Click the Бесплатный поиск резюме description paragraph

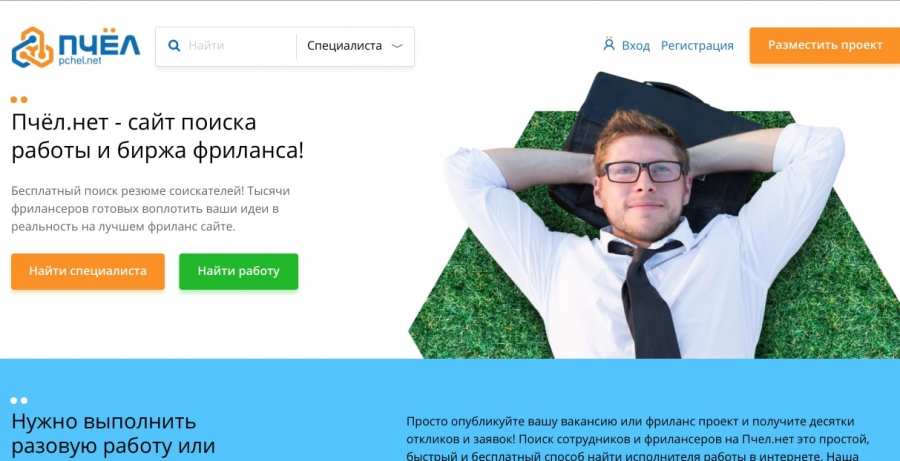pos(150,208)
